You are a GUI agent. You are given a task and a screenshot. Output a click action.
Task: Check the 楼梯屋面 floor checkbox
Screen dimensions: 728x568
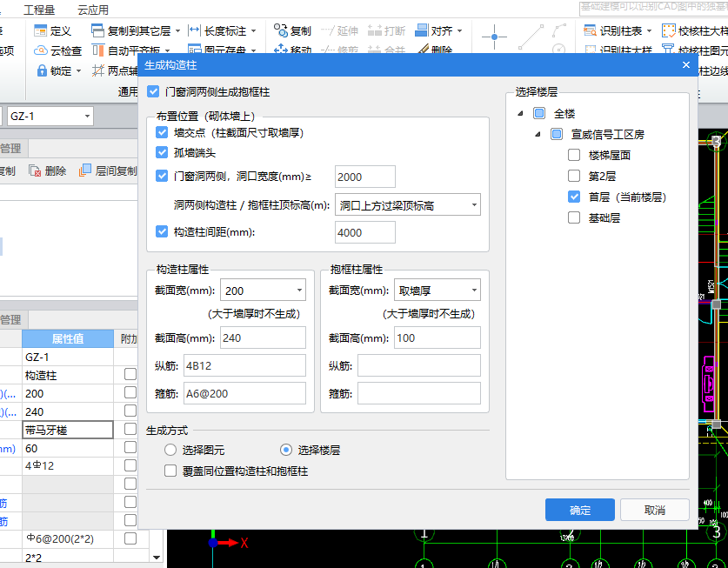coord(574,155)
